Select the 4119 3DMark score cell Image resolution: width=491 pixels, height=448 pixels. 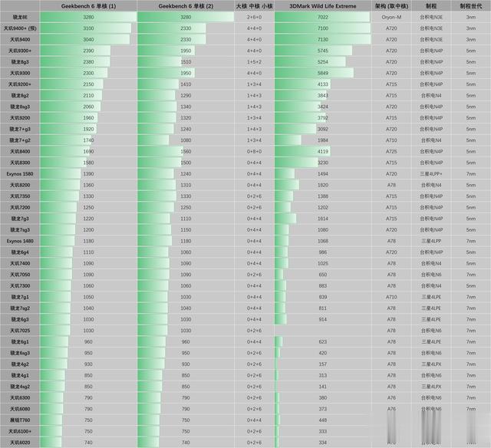(x=323, y=152)
